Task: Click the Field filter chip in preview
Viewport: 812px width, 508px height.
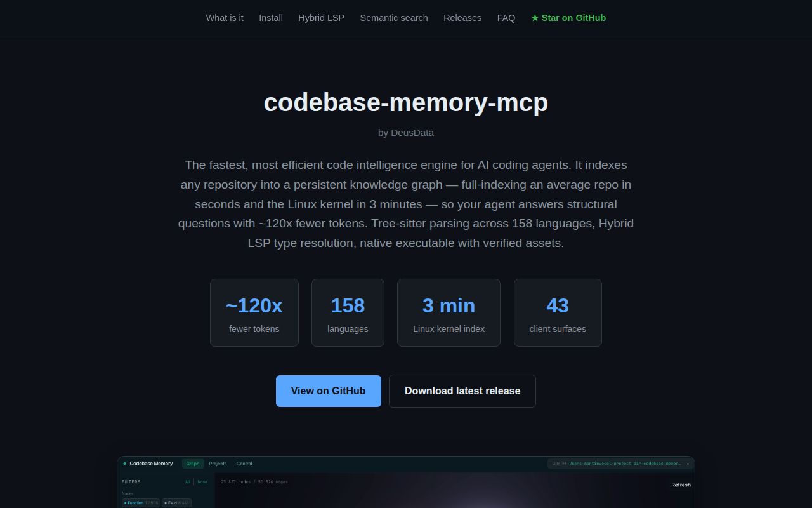Action: [176, 503]
